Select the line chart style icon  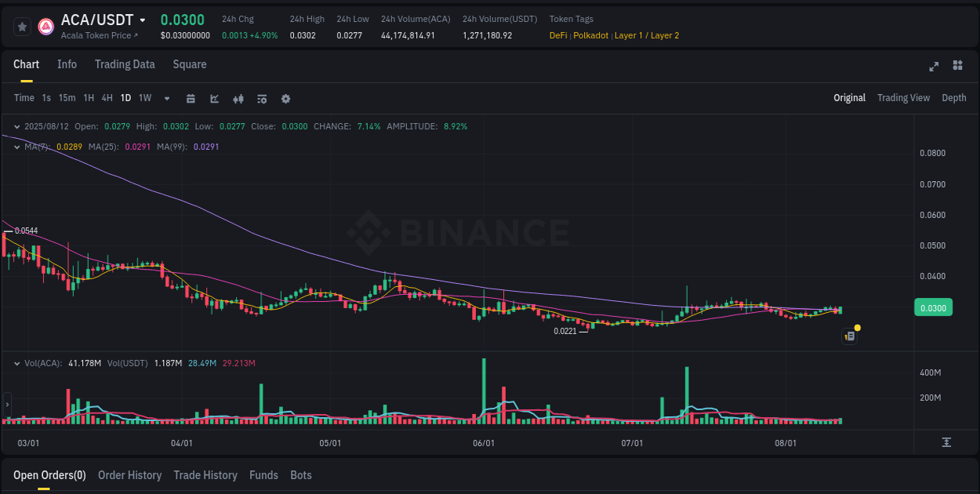(213, 99)
